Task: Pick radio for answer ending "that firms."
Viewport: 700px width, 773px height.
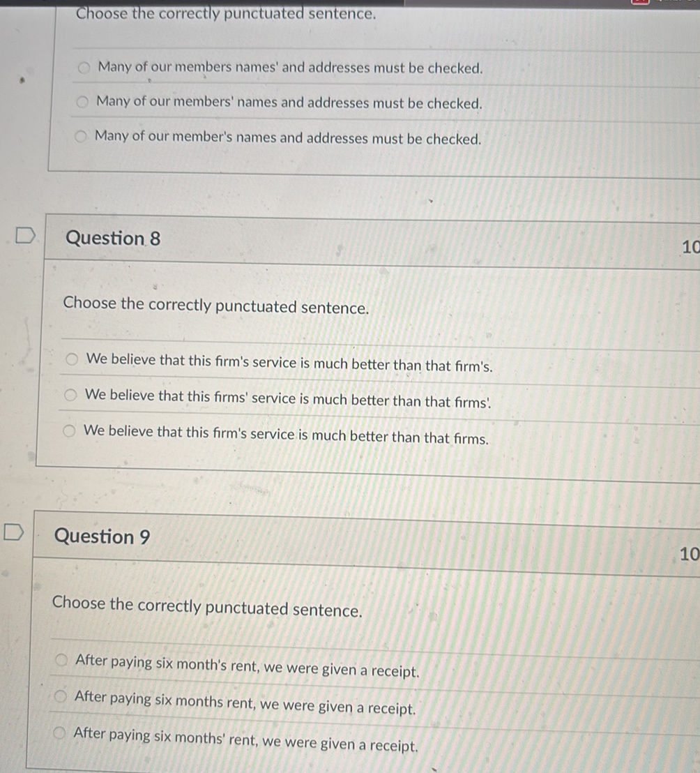Action: 68,431
